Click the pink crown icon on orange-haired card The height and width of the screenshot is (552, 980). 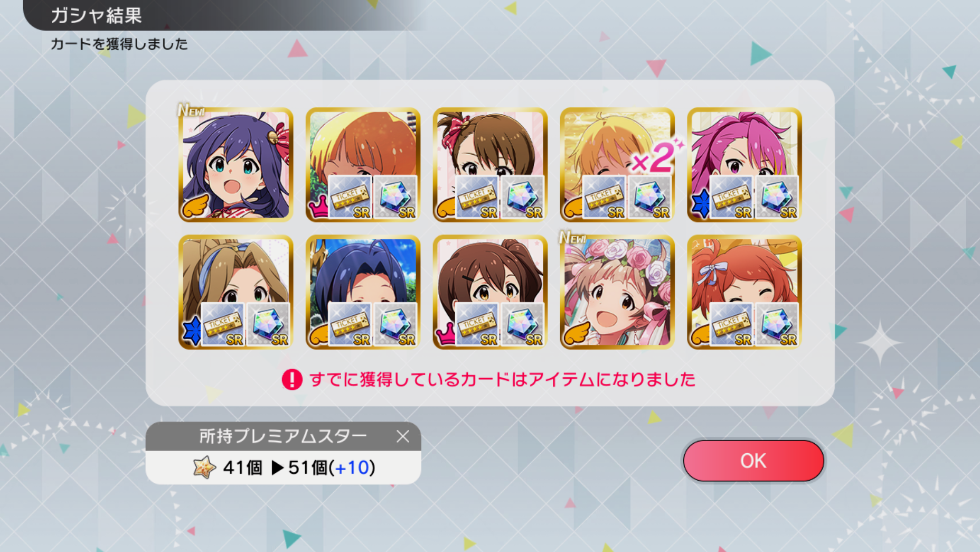[318, 206]
